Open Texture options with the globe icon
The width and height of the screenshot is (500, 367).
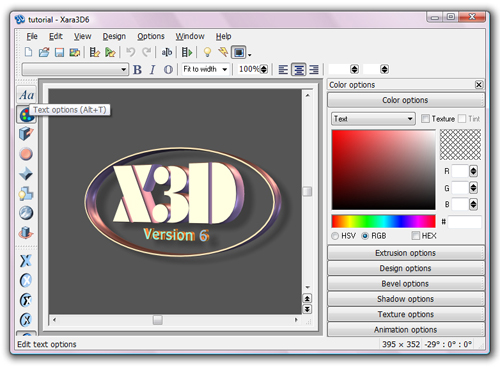point(26,213)
